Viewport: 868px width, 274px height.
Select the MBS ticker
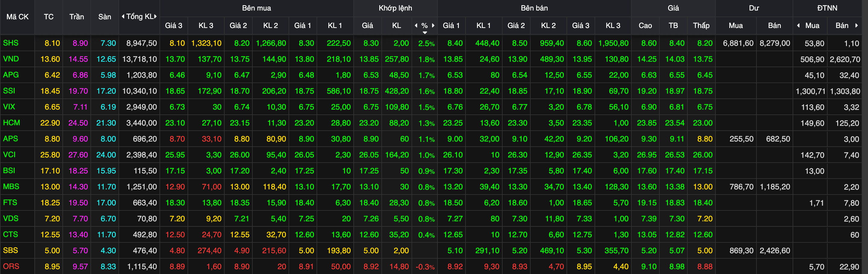tap(11, 186)
